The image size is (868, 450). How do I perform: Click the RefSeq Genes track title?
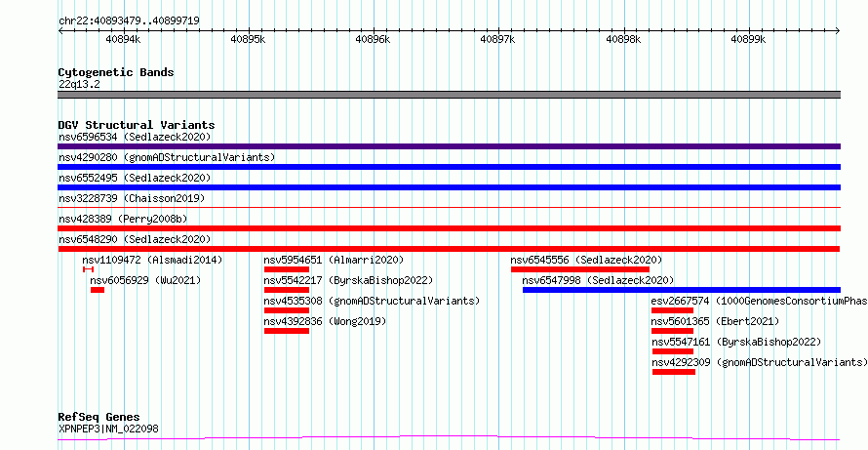[99, 417]
